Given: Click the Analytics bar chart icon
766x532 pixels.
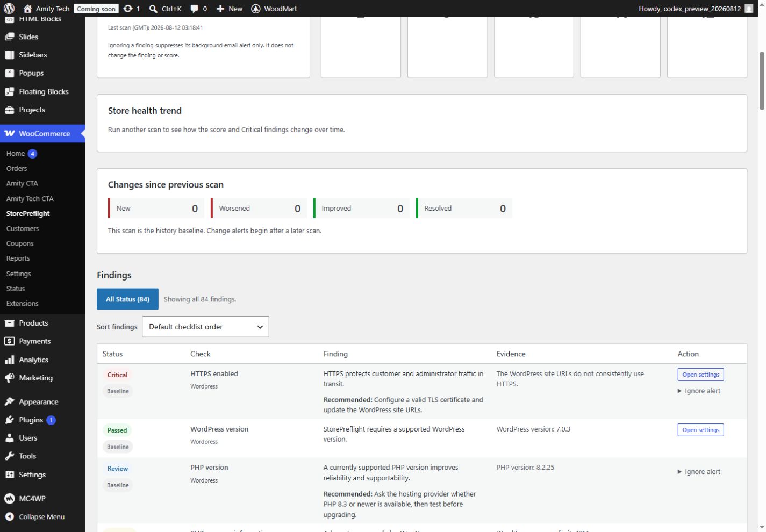Looking at the screenshot, I should point(10,360).
